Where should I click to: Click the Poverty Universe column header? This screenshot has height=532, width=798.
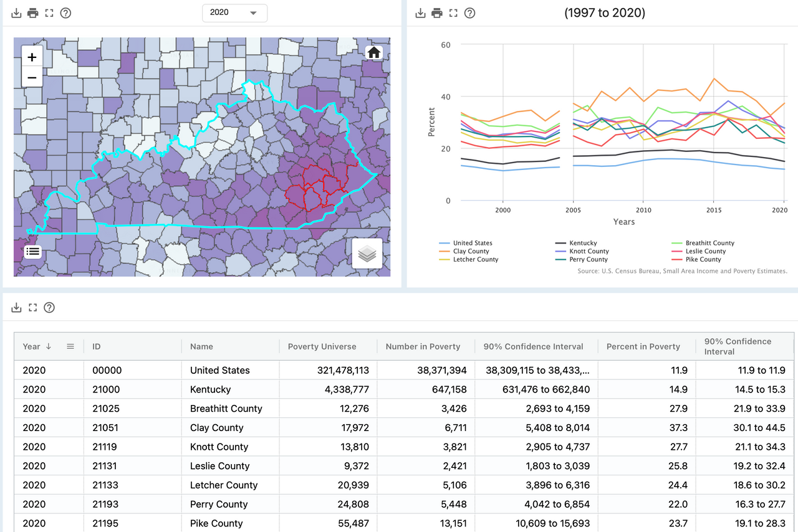[322, 346]
